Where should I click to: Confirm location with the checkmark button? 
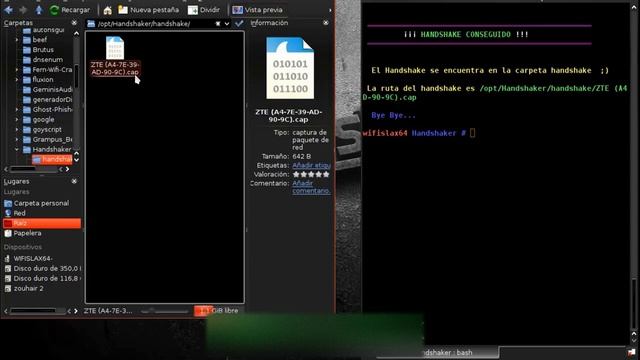pos(239,23)
